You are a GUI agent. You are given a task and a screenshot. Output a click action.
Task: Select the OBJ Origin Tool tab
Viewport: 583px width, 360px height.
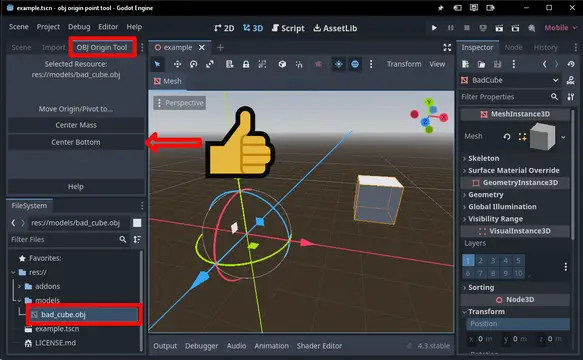102,47
